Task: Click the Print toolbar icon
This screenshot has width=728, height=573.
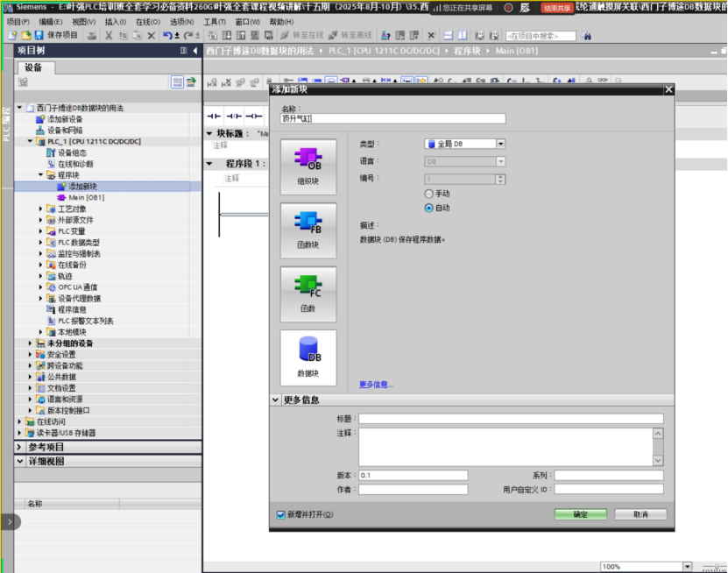Action: pyautogui.click(x=92, y=35)
